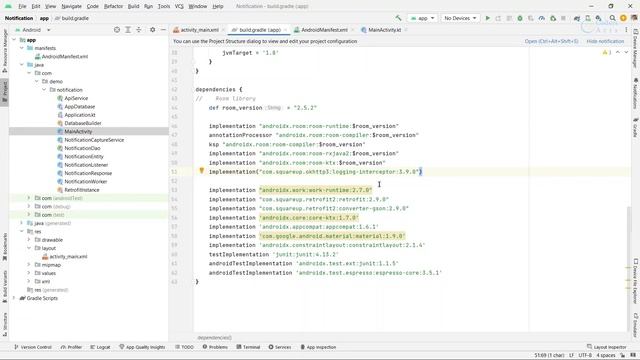Open the Bookmarks side panel
The width and height of the screenshot is (640, 360).
pyautogui.click(x=5, y=247)
